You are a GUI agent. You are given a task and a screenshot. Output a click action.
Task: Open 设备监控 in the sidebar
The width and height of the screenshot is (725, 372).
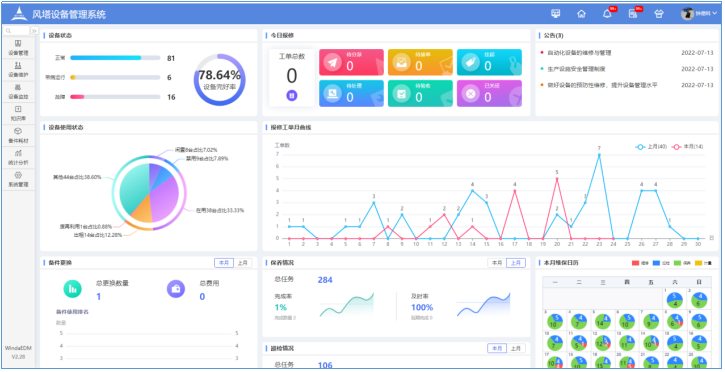coord(18,91)
